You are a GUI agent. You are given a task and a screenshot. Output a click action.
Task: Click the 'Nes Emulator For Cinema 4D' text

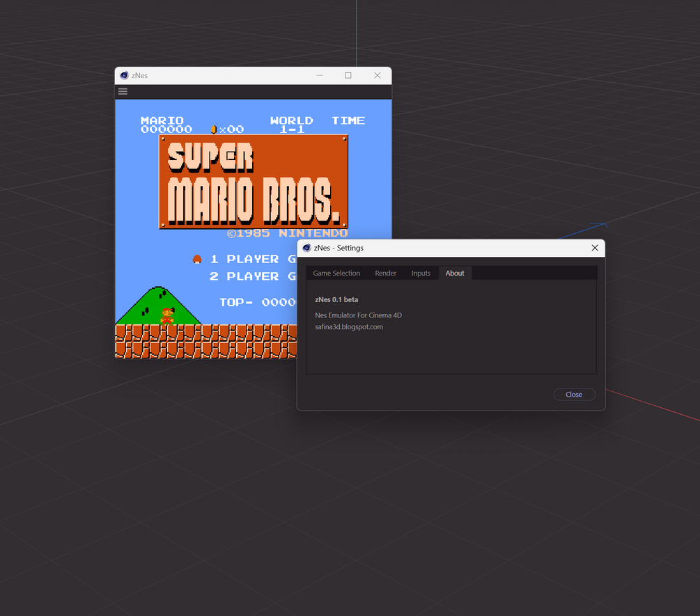pos(358,315)
